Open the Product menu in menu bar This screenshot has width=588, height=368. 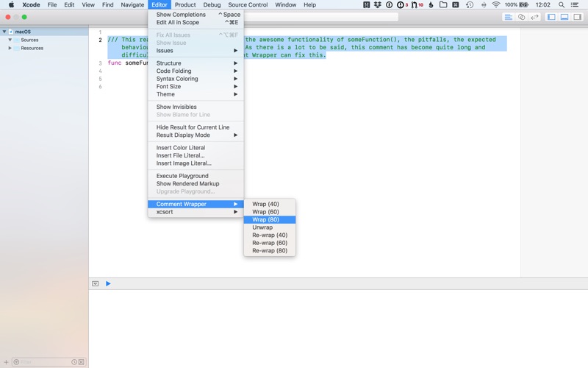click(x=185, y=5)
